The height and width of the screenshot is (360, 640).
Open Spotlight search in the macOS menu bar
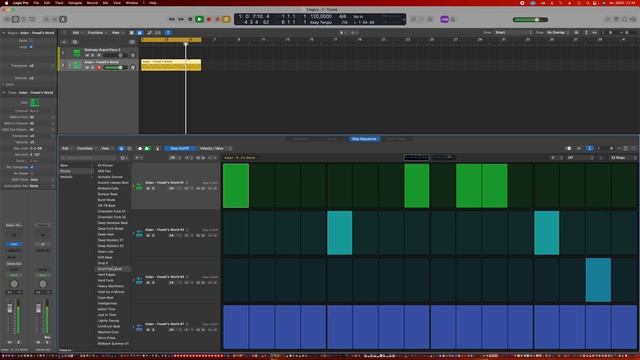click(588, 3)
